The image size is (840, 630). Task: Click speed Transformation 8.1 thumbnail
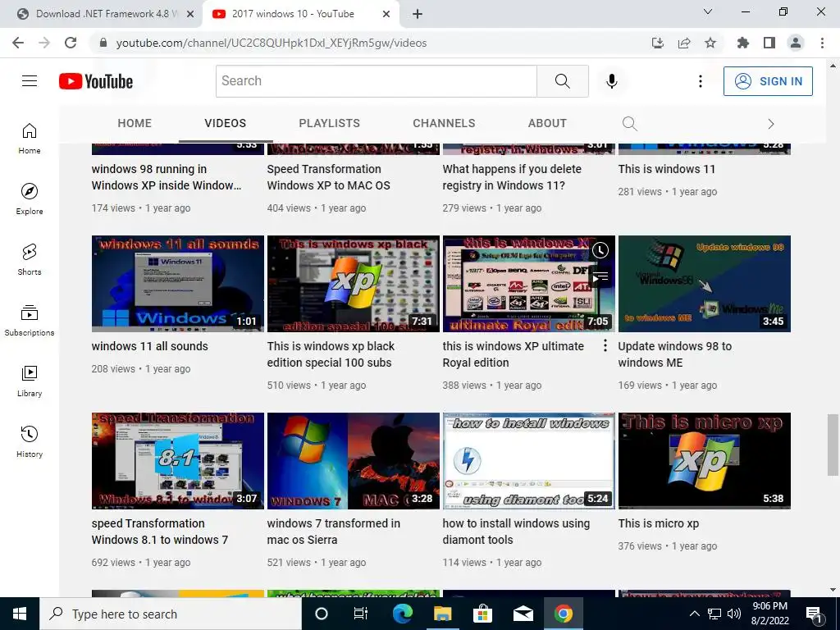pos(178,461)
